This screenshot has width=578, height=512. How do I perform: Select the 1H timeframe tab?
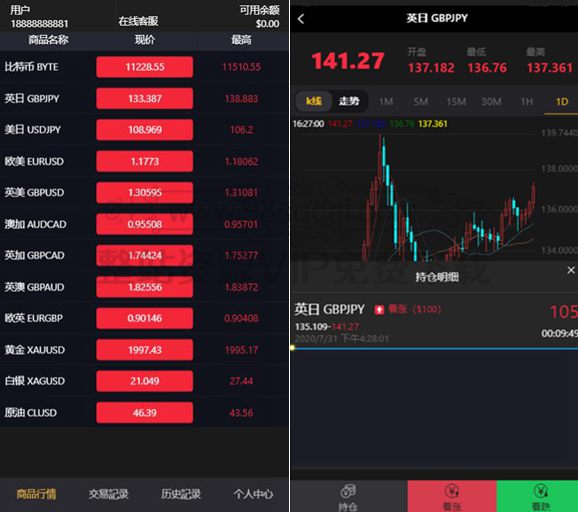[527, 102]
